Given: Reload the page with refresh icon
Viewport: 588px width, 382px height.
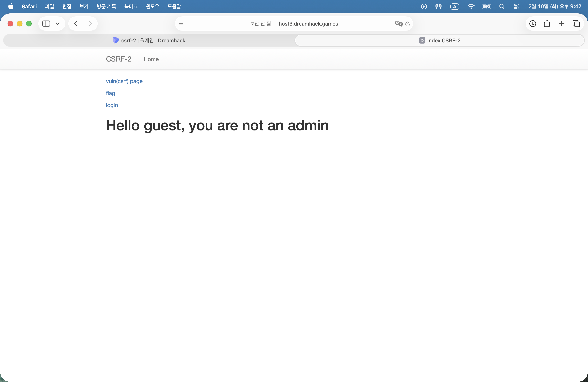Looking at the screenshot, I should point(408,24).
